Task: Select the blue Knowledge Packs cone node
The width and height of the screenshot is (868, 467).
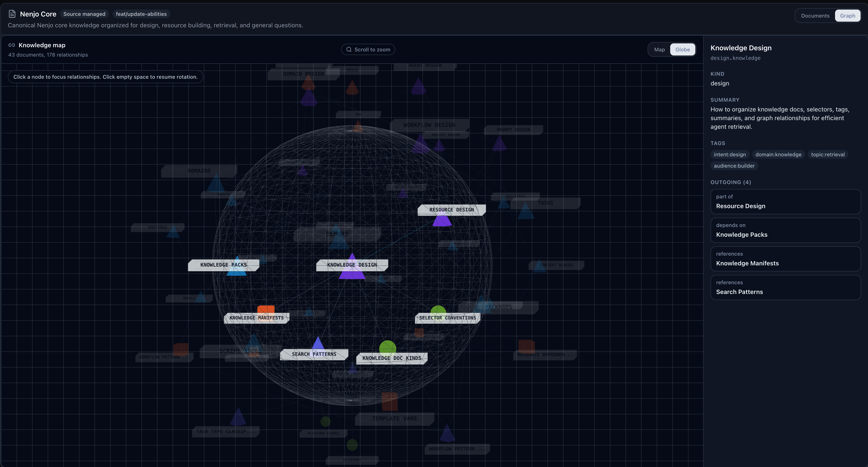Action: coord(237,266)
